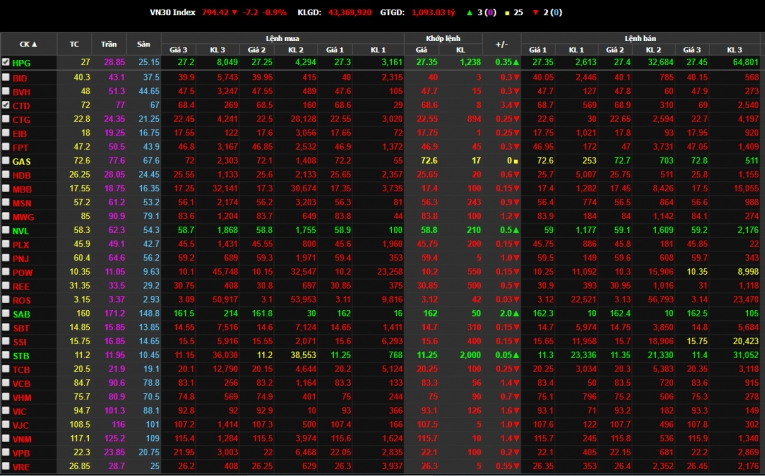Tick the FPT row checkbox
Image resolution: width=765 pixels, height=476 pixels.
(x=5, y=147)
